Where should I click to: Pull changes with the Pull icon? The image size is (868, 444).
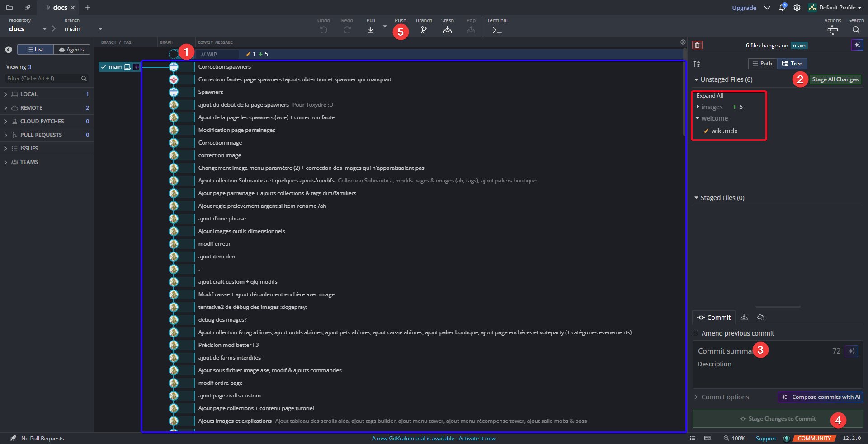pos(371,30)
